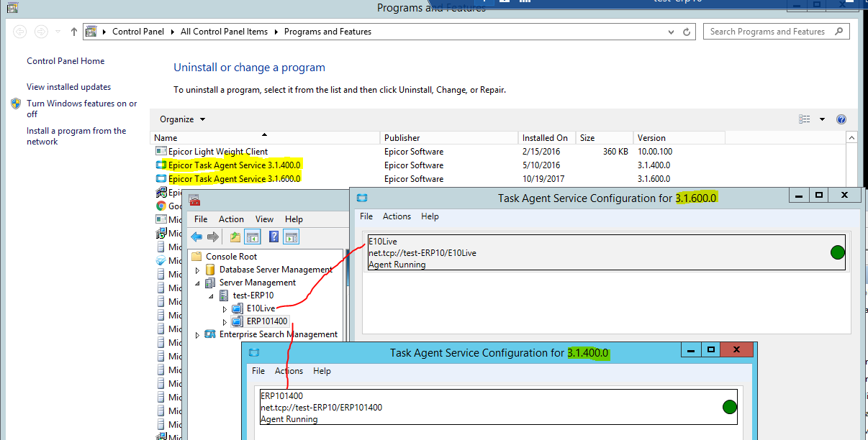Open Install a program from the network
The height and width of the screenshot is (440, 868).
pos(76,137)
